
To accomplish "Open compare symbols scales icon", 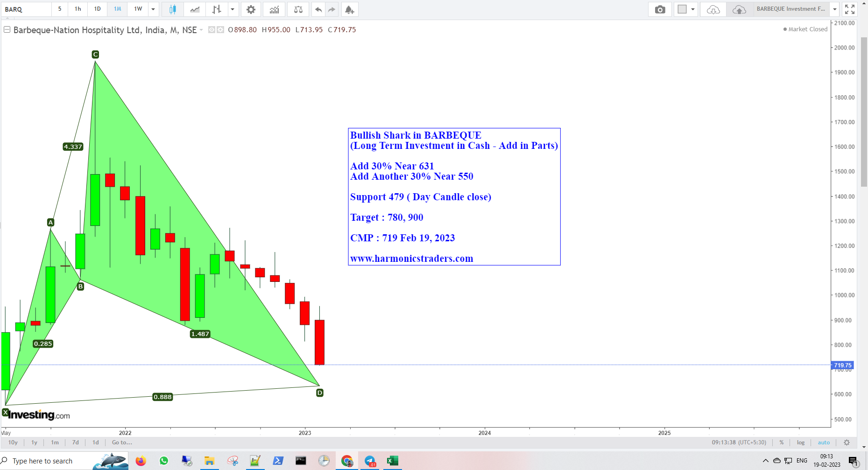I will [298, 9].
